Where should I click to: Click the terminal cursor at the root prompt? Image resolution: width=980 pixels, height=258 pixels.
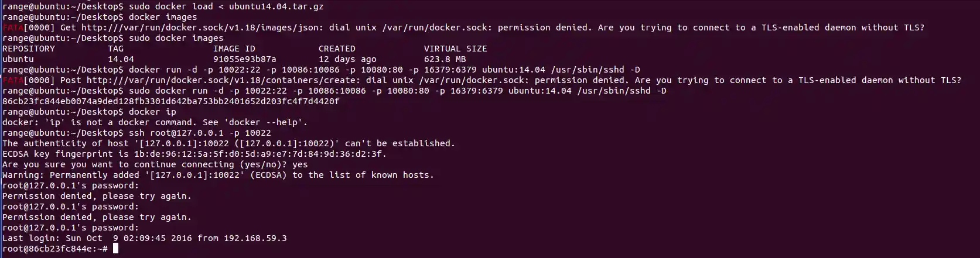pos(115,249)
